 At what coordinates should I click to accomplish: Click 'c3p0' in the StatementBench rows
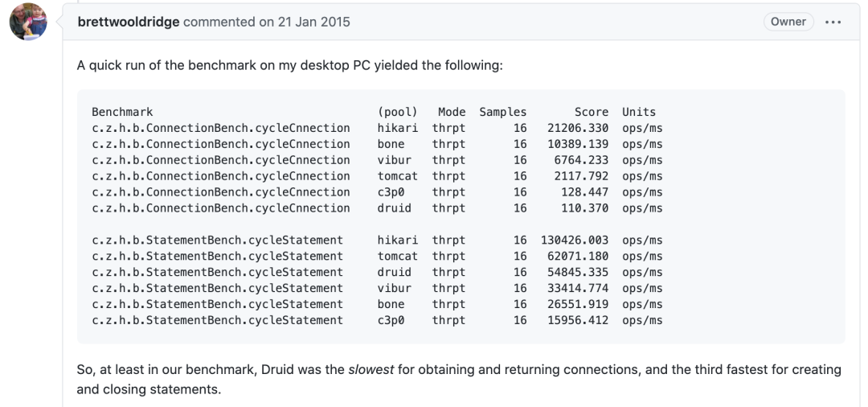(x=391, y=320)
